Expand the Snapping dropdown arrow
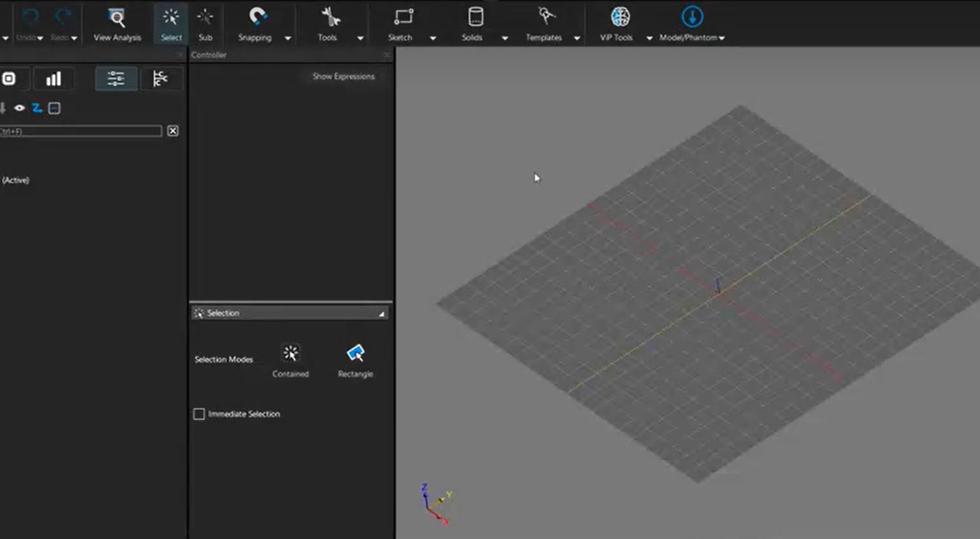The height and width of the screenshot is (539, 980). pyautogui.click(x=288, y=38)
